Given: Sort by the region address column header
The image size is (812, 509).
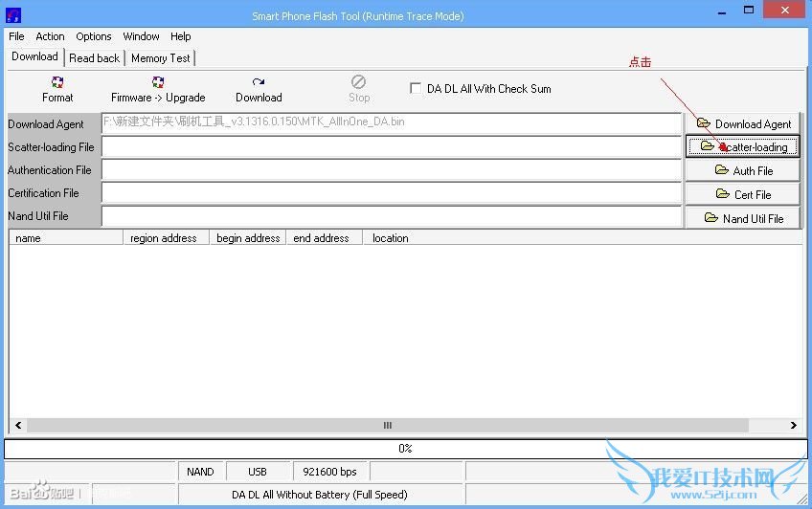Looking at the screenshot, I should click(166, 238).
